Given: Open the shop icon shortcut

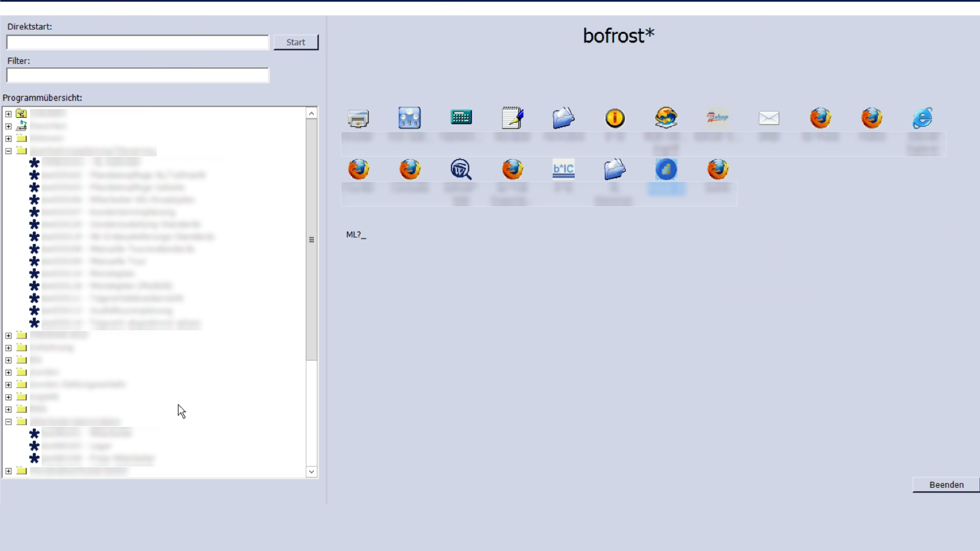Looking at the screenshot, I should pyautogui.click(x=718, y=118).
